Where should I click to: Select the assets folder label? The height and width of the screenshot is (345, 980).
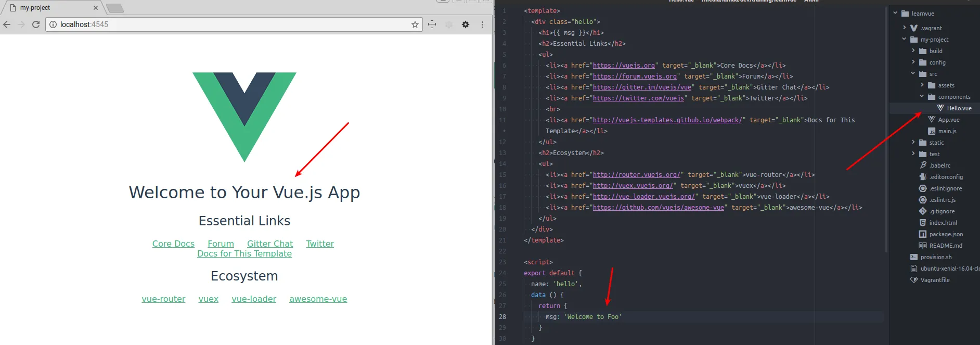click(946, 85)
